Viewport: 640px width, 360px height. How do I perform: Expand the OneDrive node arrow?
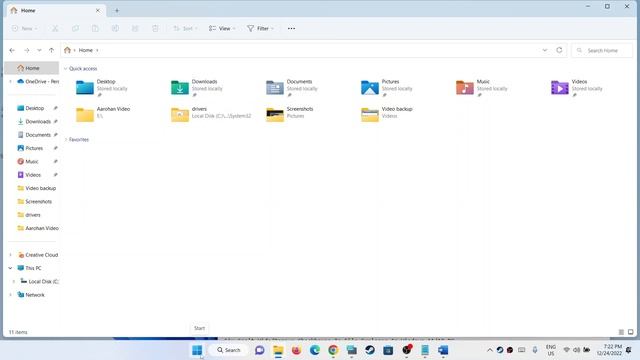[x=10, y=82]
